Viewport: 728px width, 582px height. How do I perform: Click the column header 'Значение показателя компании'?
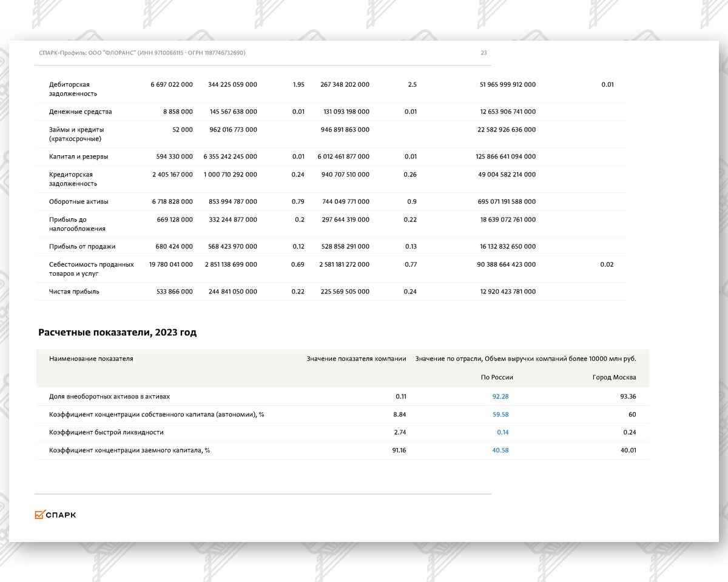point(356,358)
